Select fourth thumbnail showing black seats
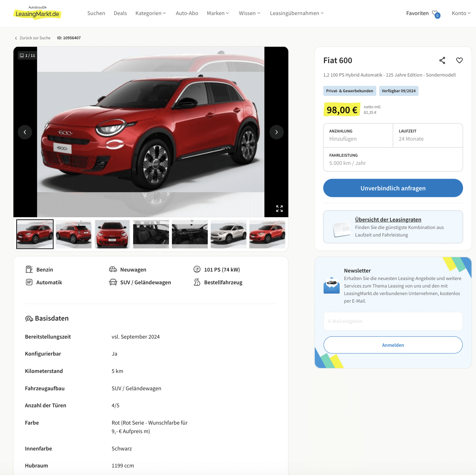 pyautogui.click(x=151, y=234)
